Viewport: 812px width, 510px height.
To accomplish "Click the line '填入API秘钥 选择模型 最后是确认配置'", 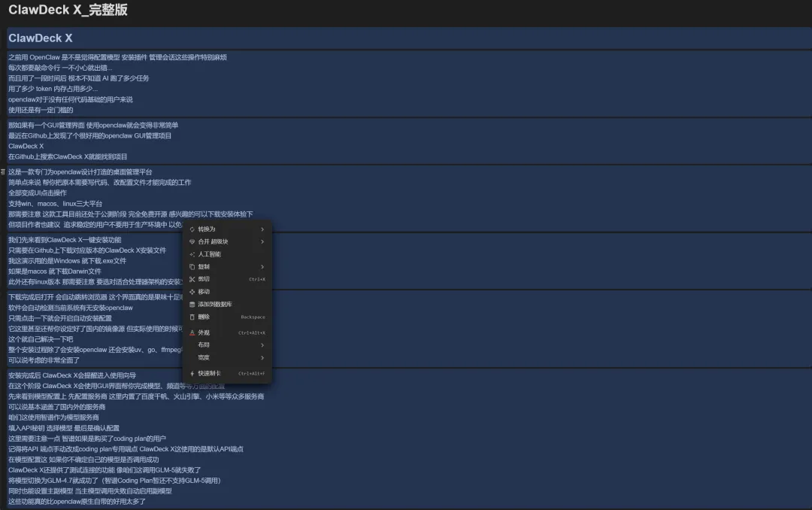I will 64,428.
